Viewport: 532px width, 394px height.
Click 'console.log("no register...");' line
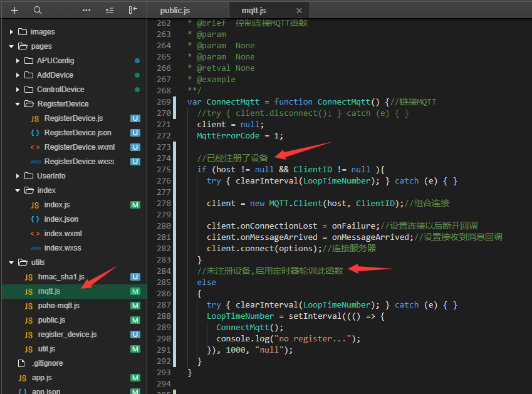[288, 339]
